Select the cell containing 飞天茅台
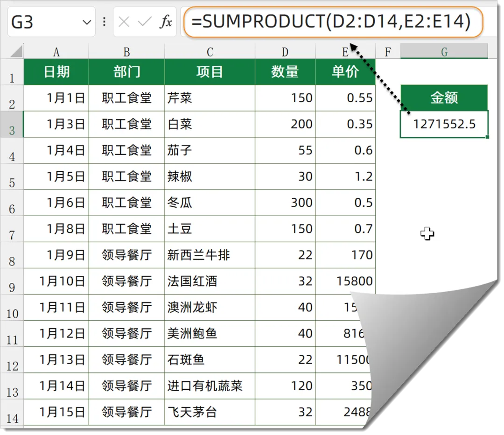Screen dimensions: 504x435 (x=210, y=412)
